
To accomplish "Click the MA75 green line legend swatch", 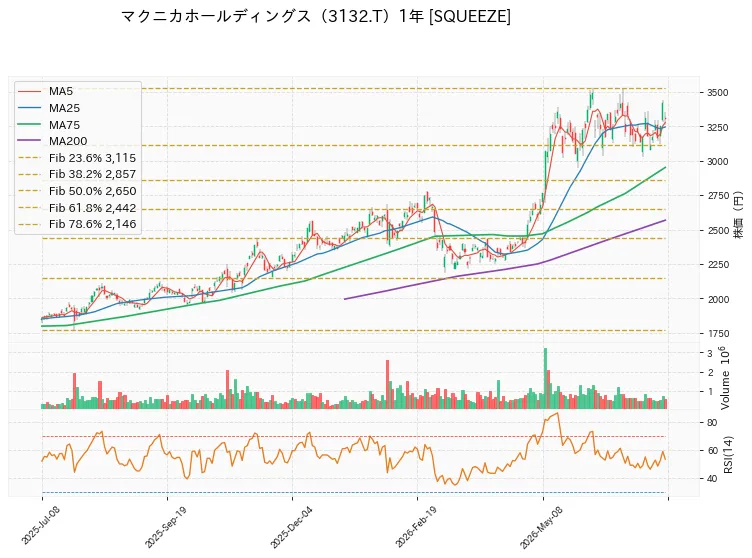I will click(x=29, y=125).
